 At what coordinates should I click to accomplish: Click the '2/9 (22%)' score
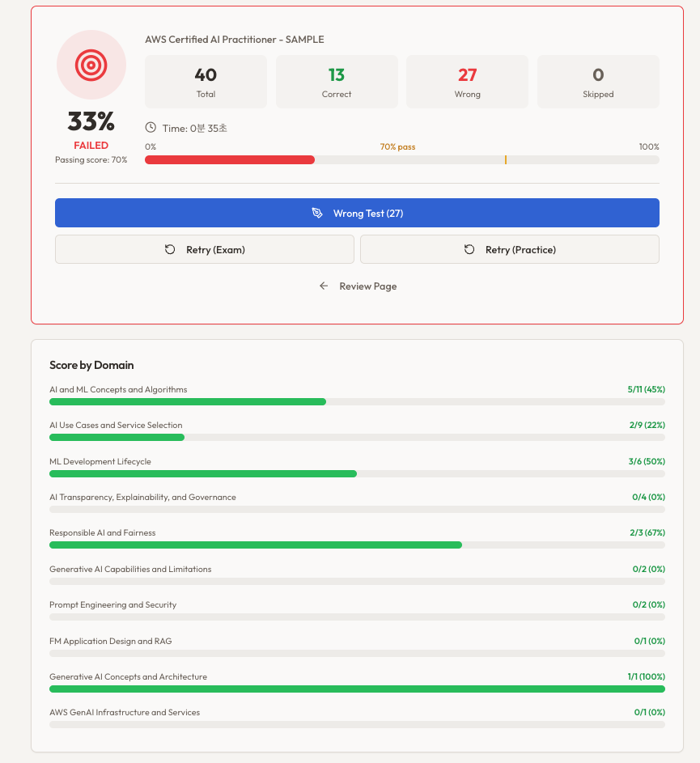point(647,425)
